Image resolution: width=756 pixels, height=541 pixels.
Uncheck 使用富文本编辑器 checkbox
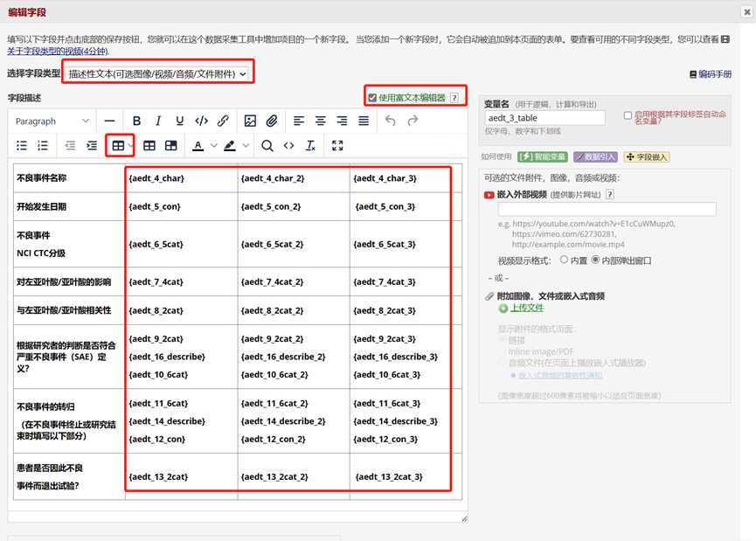(x=372, y=98)
